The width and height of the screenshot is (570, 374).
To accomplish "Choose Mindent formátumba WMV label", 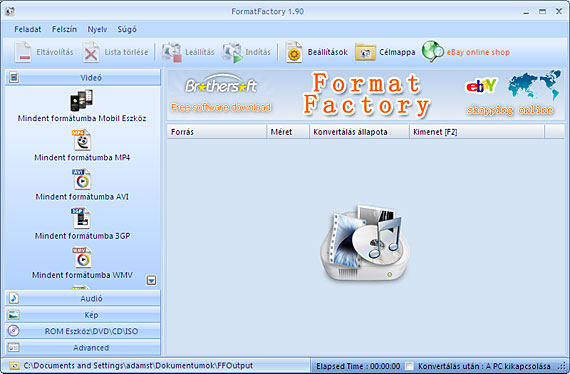I will point(82,275).
